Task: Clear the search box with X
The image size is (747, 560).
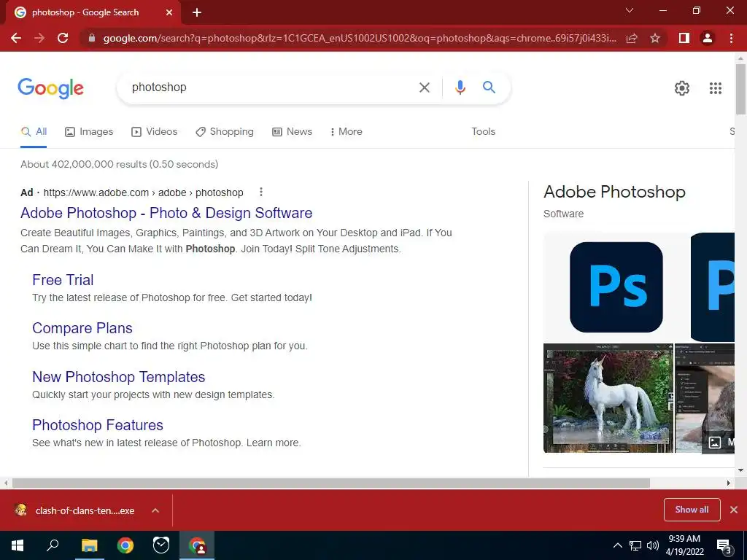Action: coord(424,87)
